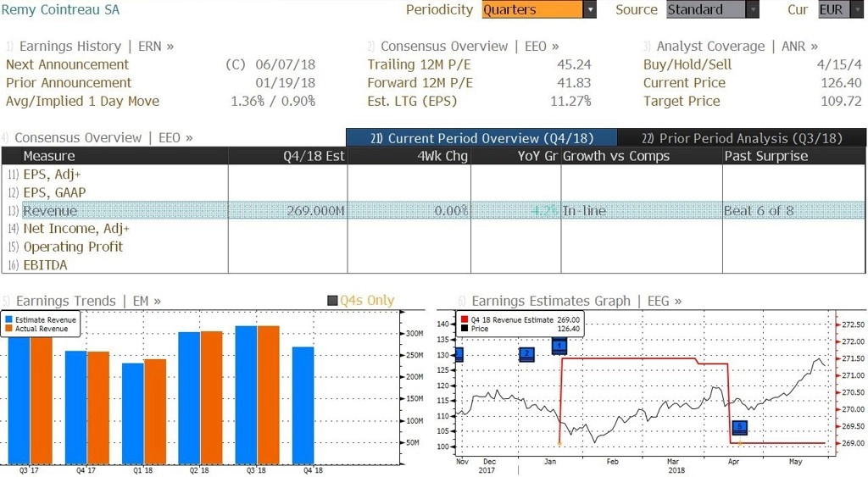This screenshot has height=477, width=868.
Task: Click the Q3 18 actual revenue bar
Action: [x=269, y=395]
